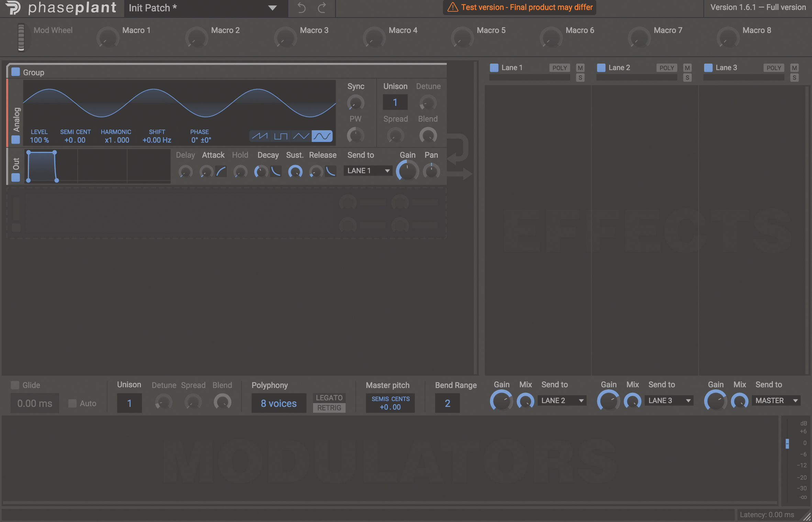
Task: Click the output Gain knob
Action: click(x=408, y=171)
